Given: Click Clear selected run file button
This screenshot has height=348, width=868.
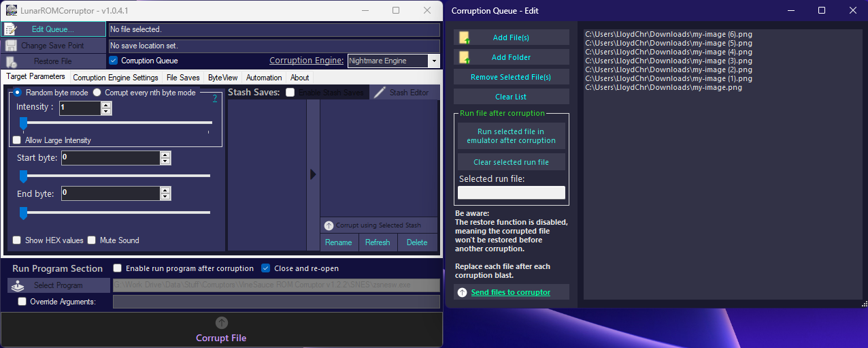Looking at the screenshot, I should click(x=512, y=162).
